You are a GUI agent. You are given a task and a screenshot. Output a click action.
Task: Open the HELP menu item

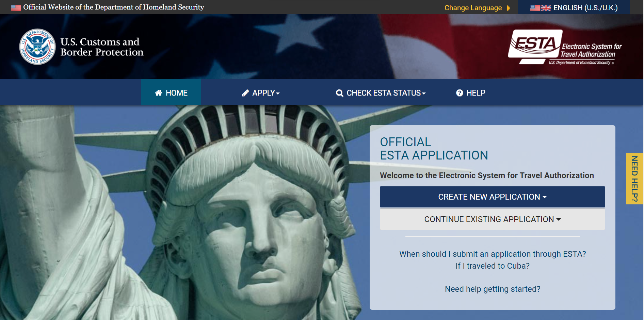tap(476, 93)
